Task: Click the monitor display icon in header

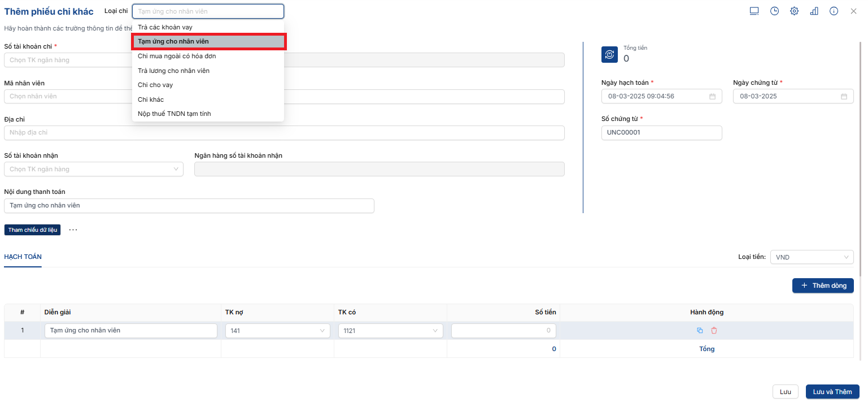Action: tap(754, 11)
